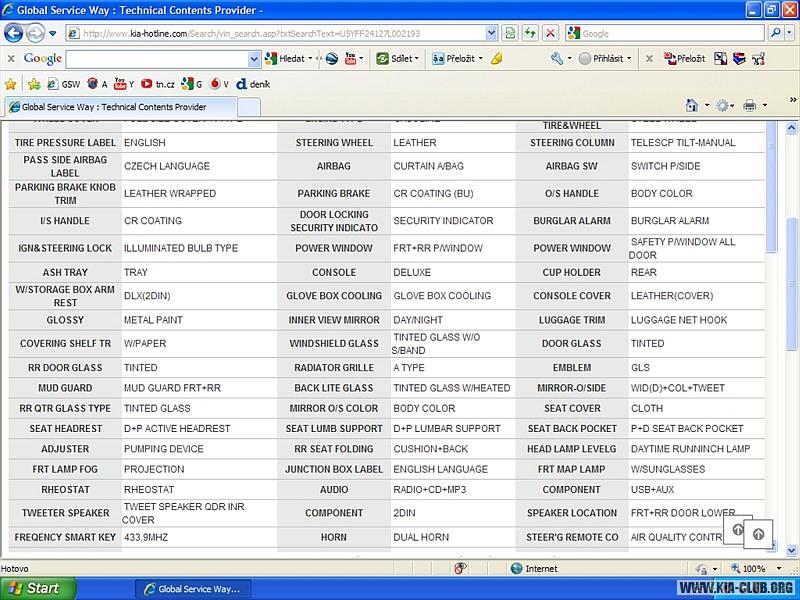800x600 pixels.
Task: Click the Google toolbar wrench settings icon
Action: coord(557,59)
